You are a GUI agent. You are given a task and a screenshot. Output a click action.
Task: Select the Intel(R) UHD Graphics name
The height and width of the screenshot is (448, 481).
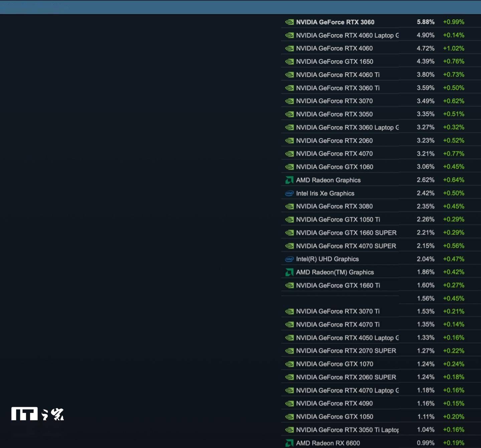327,259
